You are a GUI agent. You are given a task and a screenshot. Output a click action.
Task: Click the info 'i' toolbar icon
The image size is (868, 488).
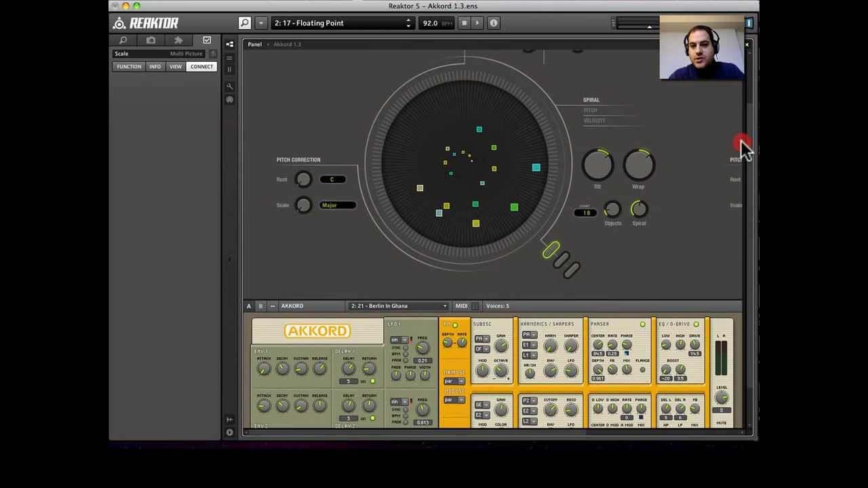click(x=494, y=23)
